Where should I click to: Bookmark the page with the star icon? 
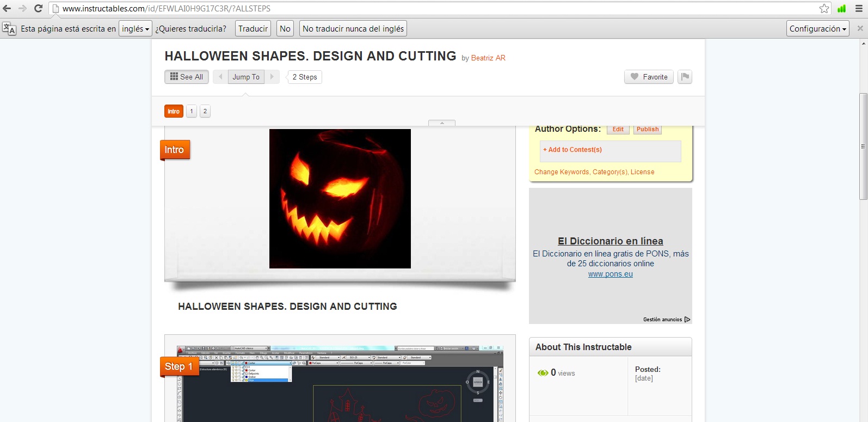pos(824,8)
